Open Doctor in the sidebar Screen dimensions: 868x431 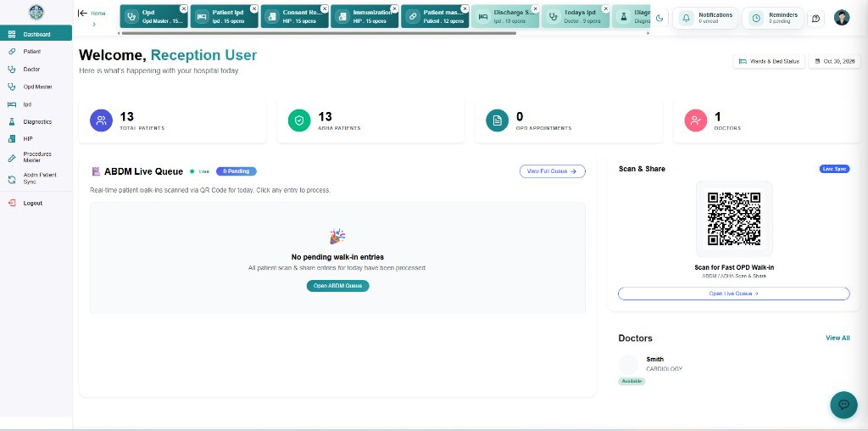[x=36, y=70]
